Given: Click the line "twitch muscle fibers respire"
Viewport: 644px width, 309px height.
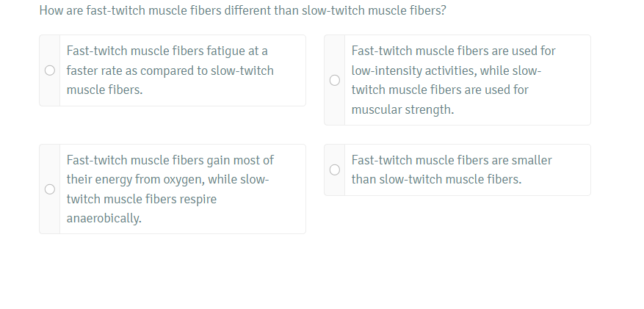Looking at the screenshot, I should click(x=141, y=199).
